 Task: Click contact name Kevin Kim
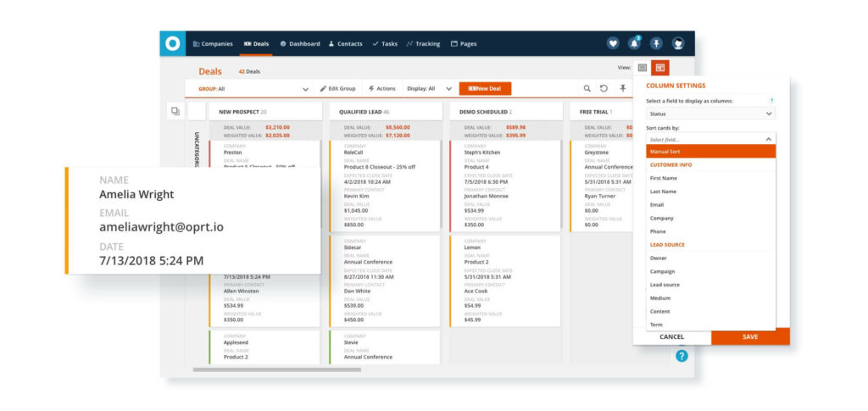357,196
